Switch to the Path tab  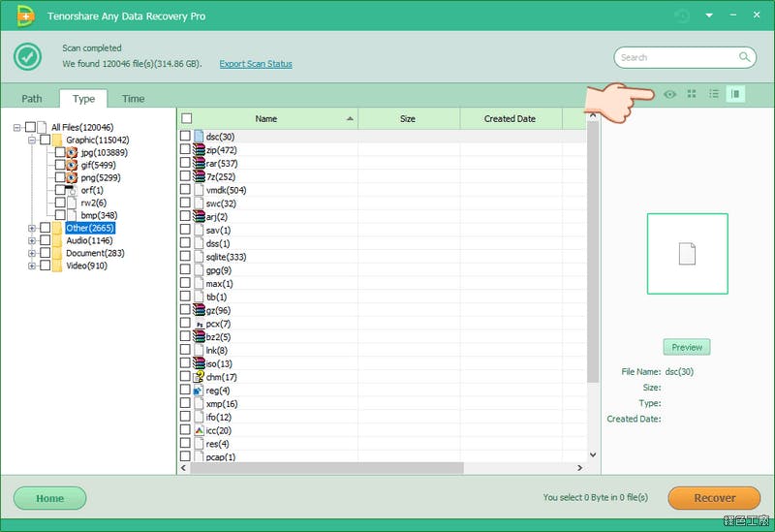pos(32,99)
